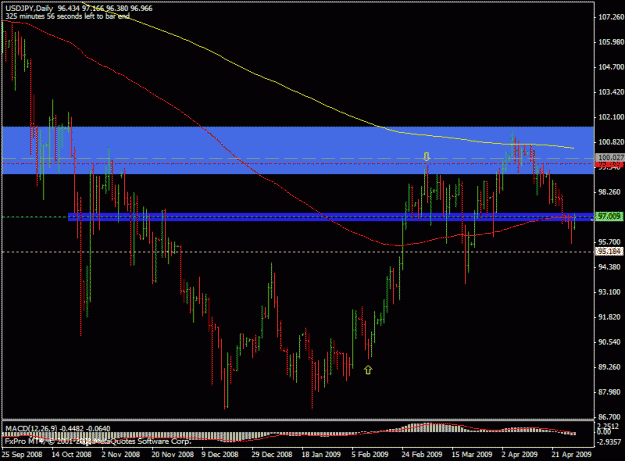
Task: Click the 5 Feb 2009 date label
Action: click(370, 454)
